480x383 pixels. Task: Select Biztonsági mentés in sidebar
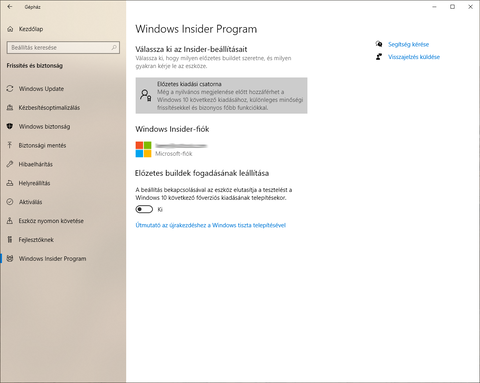[x=63, y=145]
